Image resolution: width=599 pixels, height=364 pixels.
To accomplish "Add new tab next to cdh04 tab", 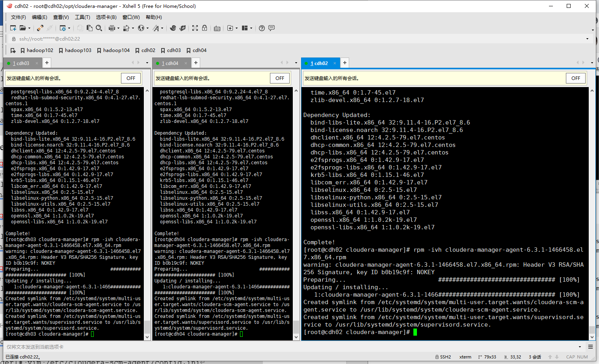I will click(x=196, y=63).
